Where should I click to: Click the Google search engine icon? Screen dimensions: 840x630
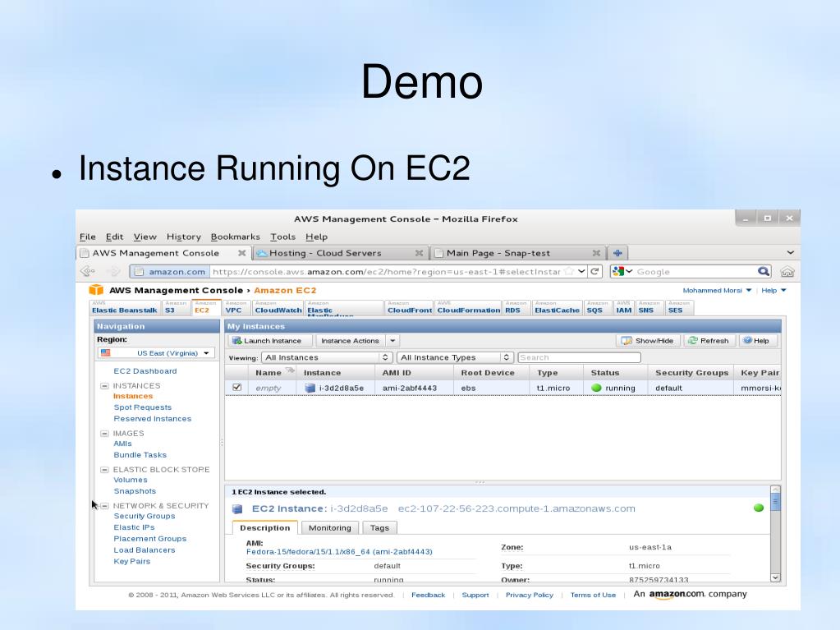point(618,272)
